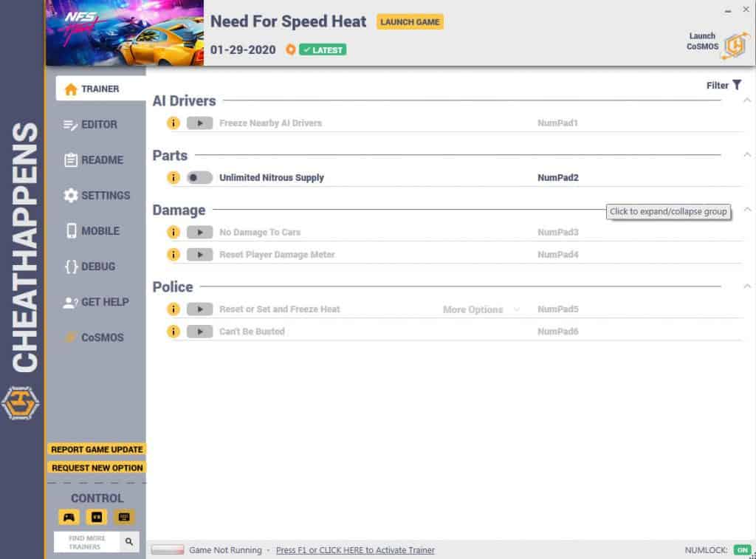The image size is (756, 559).
Task: Open the SETTINGS section in the sidebar
Action: 97,195
